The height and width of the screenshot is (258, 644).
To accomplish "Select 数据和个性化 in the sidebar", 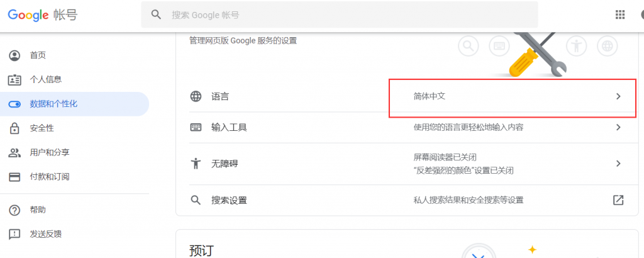I will point(53,104).
